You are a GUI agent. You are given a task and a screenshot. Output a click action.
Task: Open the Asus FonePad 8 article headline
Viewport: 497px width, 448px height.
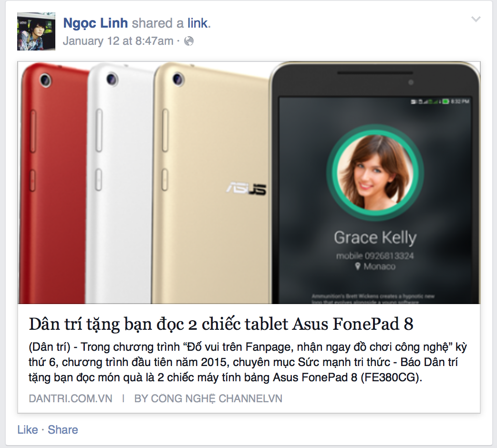pos(221,324)
